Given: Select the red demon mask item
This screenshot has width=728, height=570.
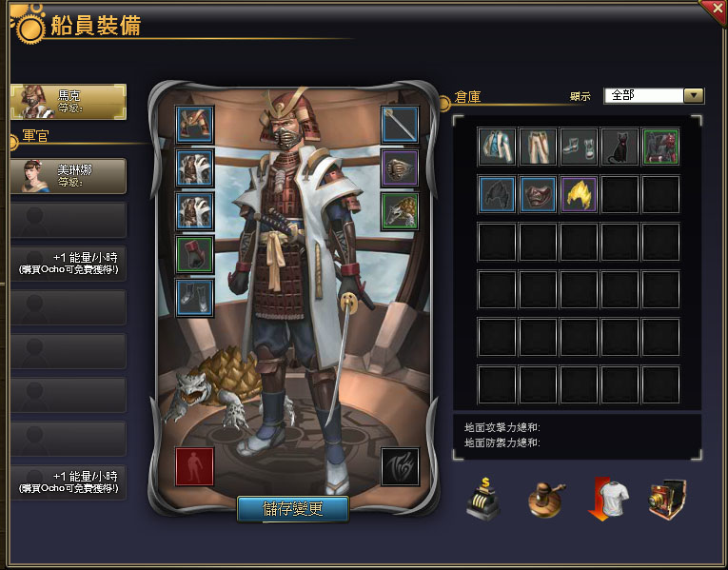Looking at the screenshot, I should click(x=538, y=194).
